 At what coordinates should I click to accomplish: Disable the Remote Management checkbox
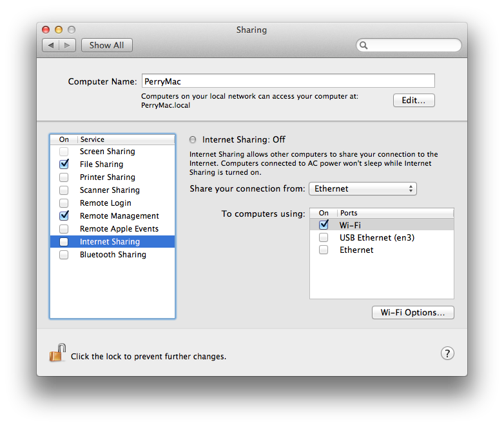click(64, 215)
